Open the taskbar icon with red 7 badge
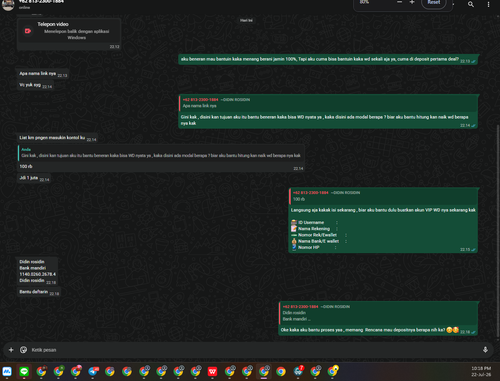Viewport: 500px width, 381px height. tap(298, 371)
